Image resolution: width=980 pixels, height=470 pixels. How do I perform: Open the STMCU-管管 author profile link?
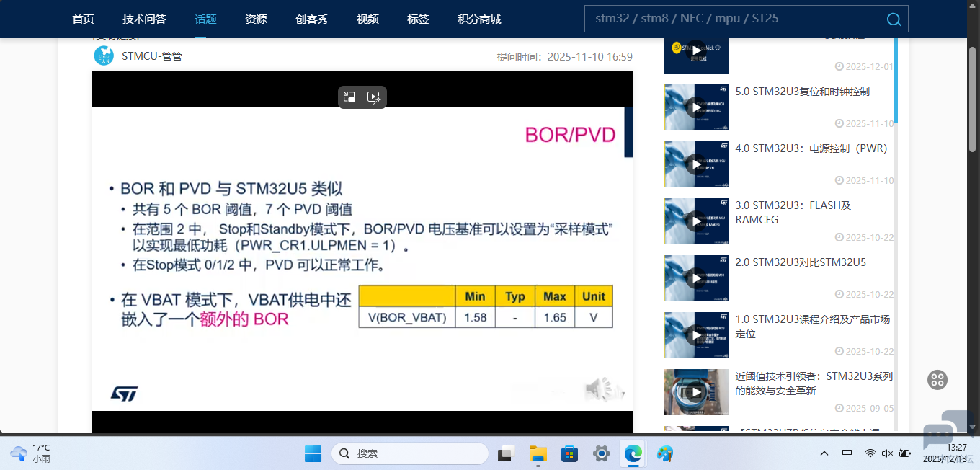(152, 56)
